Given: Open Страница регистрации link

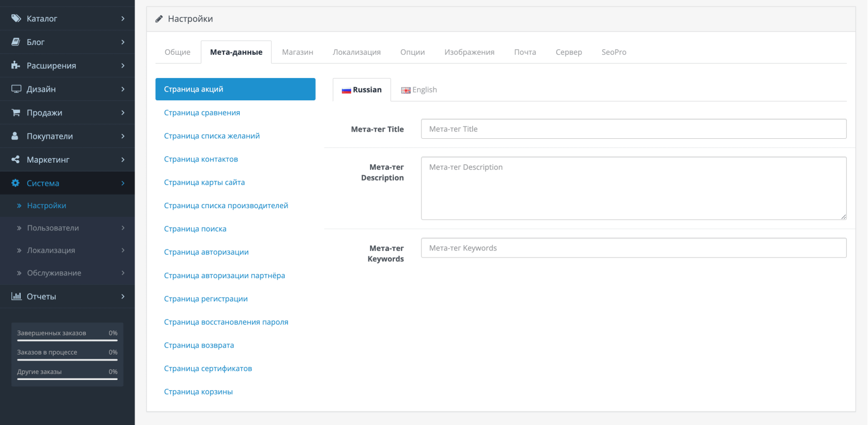Looking at the screenshot, I should [206, 299].
